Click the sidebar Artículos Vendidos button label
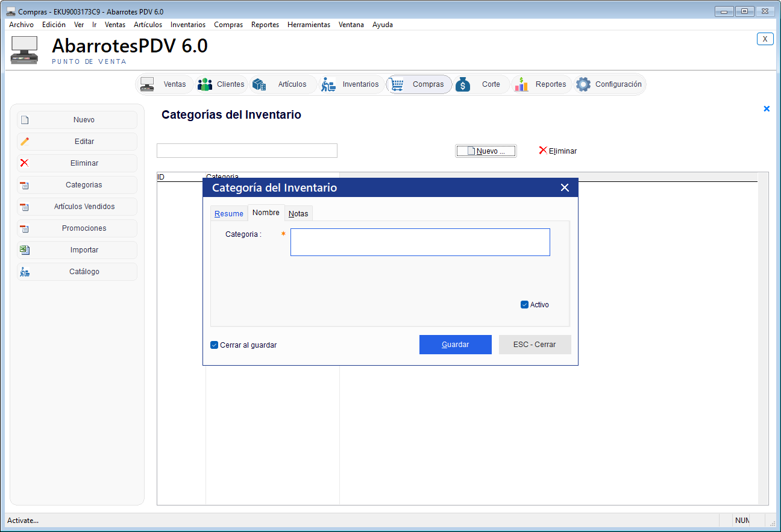781x532 pixels. click(x=84, y=207)
